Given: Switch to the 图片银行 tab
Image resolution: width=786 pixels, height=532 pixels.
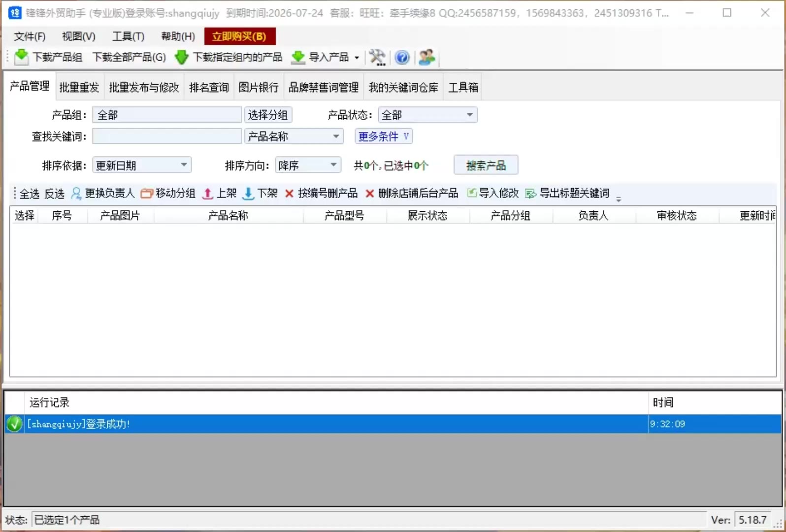Looking at the screenshot, I should (x=259, y=87).
